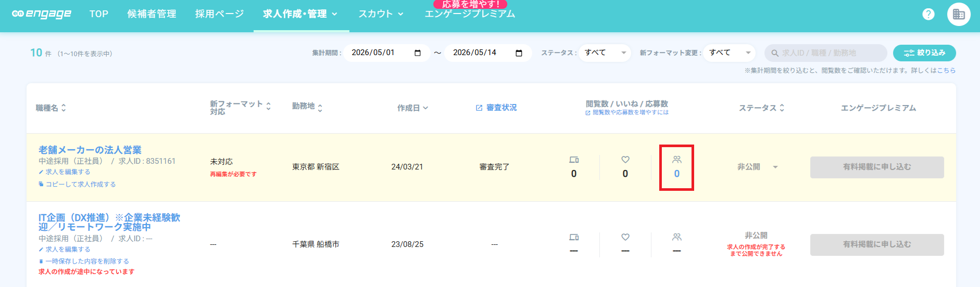Screen dimensions: 980x287
Task: Click views icon in IT企画 row
Action: click(574, 237)
